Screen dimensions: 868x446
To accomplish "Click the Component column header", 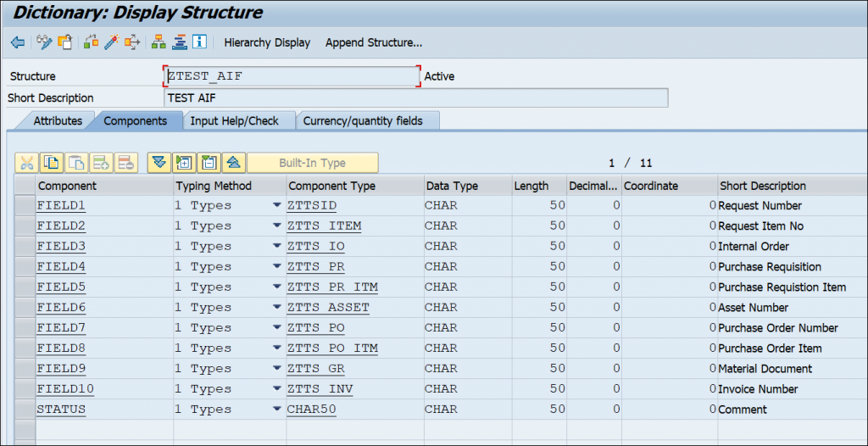I will click(x=104, y=187).
